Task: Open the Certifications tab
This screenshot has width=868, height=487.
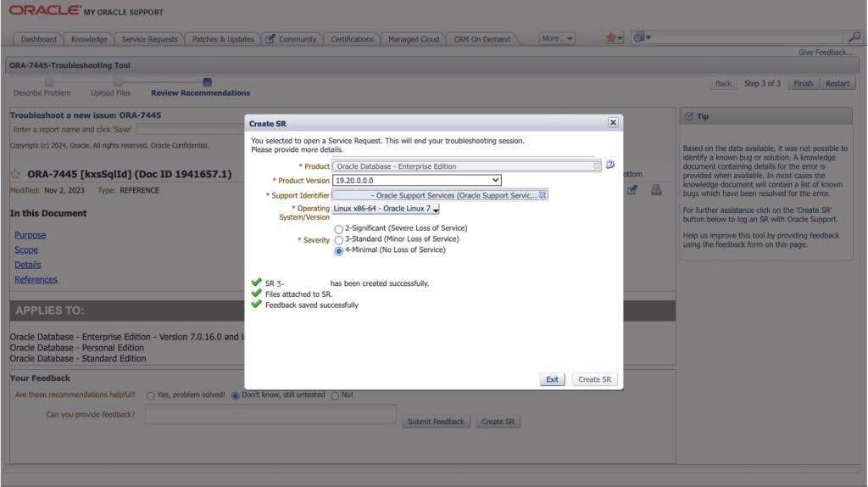Action: (x=352, y=39)
